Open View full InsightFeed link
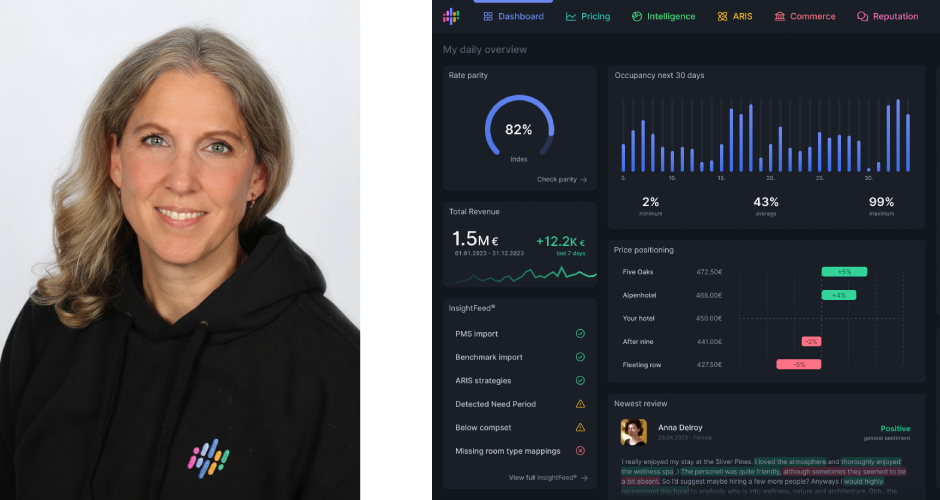The width and height of the screenshot is (940, 500). pos(548,478)
